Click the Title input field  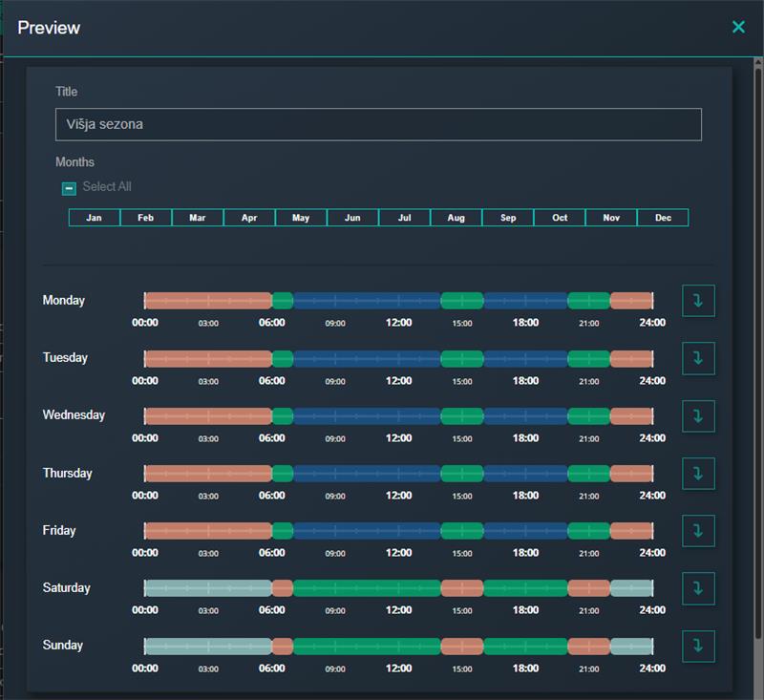pos(378,124)
